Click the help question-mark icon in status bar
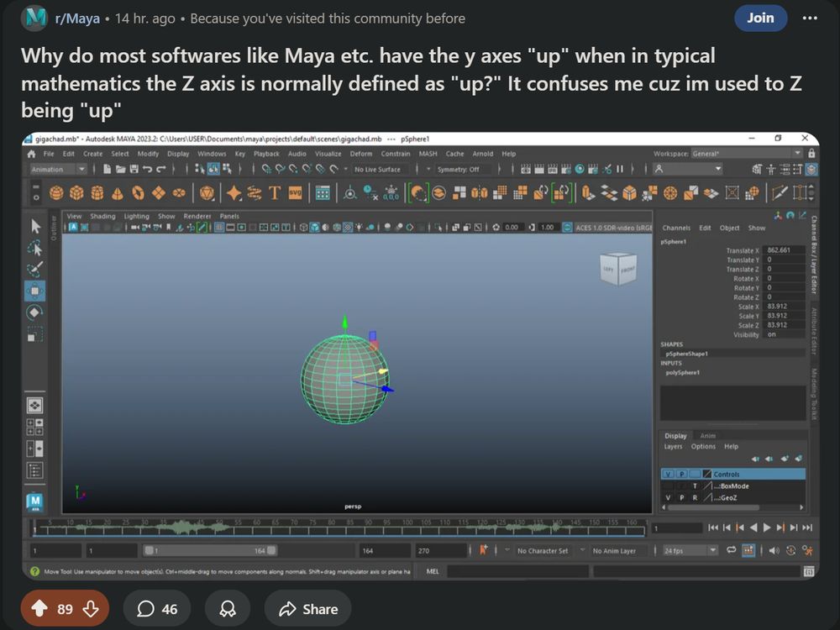The image size is (840, 630). coord(34,571)
